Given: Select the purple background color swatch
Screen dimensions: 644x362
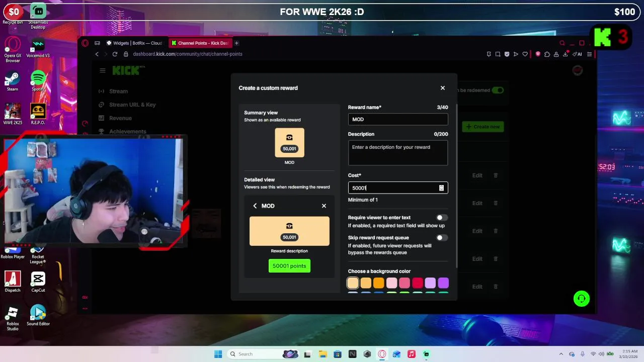Looking at the screenshot, I should 443,283.
